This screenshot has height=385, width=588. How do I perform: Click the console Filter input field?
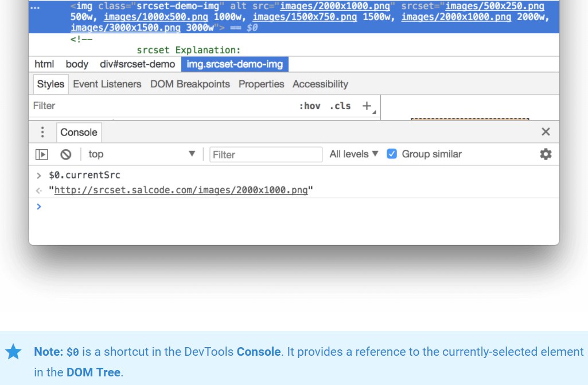click(266, 154)
